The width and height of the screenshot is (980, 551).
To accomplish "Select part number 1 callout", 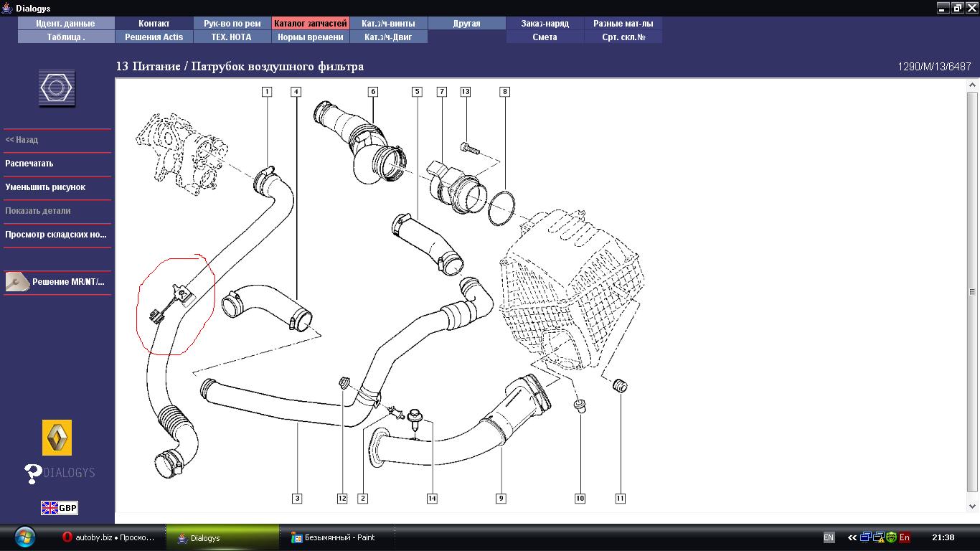I will click(x=267, y=91).
